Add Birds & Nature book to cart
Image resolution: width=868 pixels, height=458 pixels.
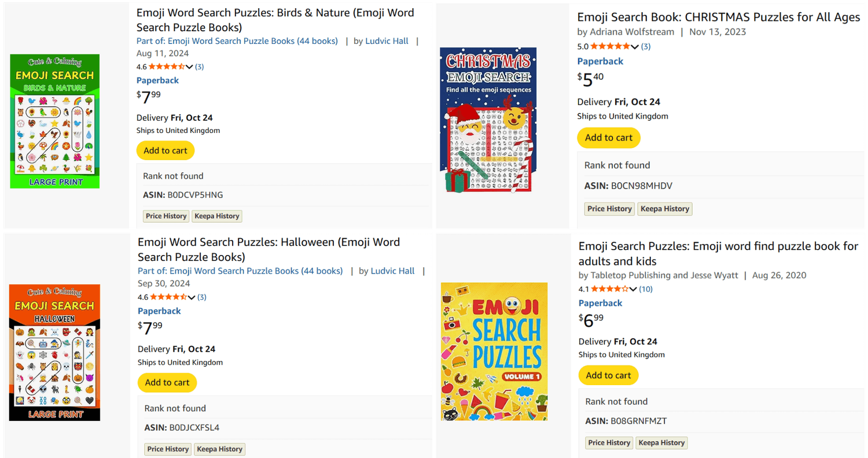[165, 150]
